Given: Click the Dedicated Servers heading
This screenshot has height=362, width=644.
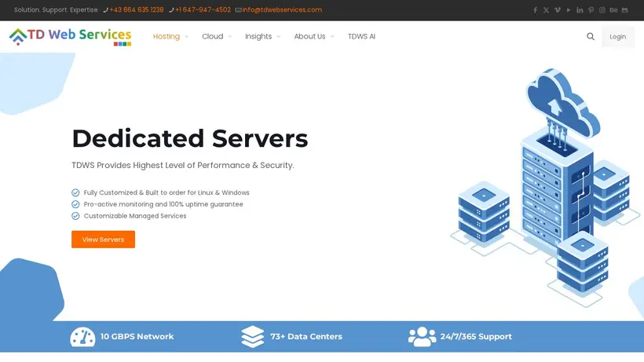Looking at the screenshot, I should [x=190, y=138].
